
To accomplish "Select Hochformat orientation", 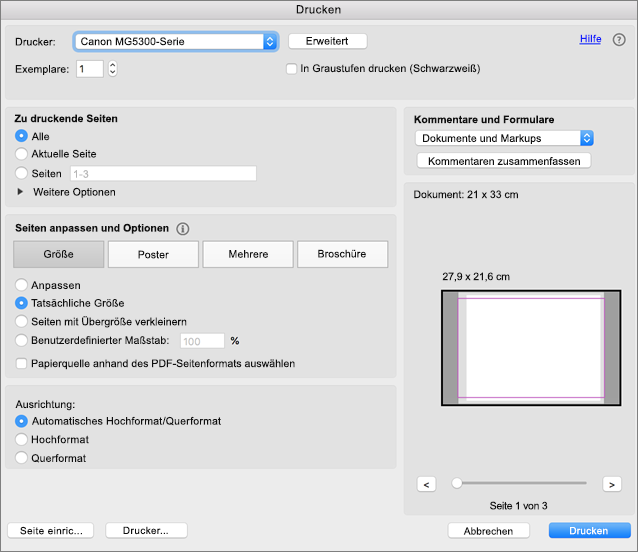I will 21,439.
